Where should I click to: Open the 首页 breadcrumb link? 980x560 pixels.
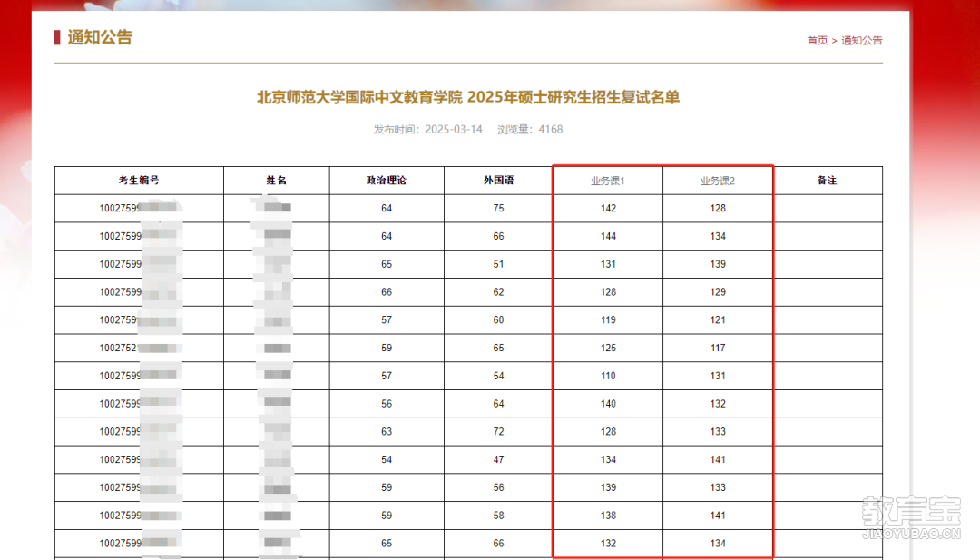tap(817, 41)
